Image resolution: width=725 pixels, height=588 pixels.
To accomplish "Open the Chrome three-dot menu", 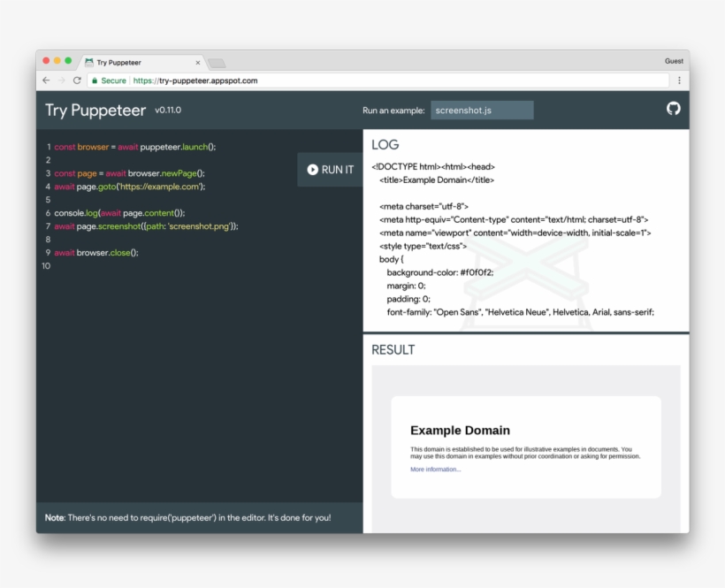I will (x=678, y=80).
